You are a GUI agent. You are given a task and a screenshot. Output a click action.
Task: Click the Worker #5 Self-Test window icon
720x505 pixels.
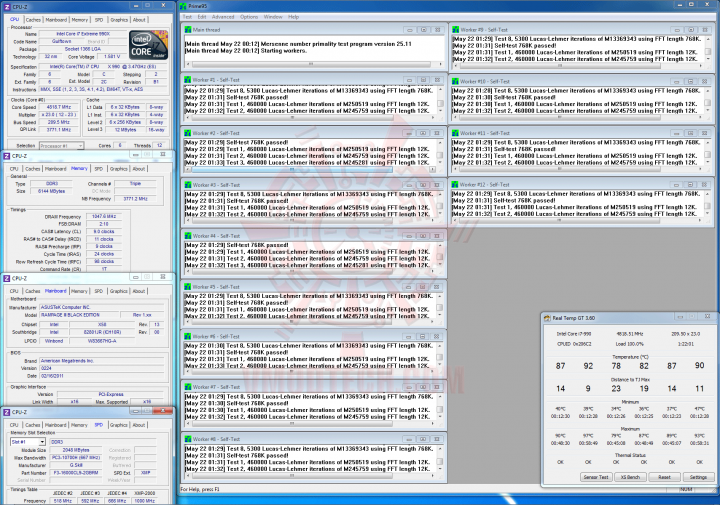pos(188,286)
